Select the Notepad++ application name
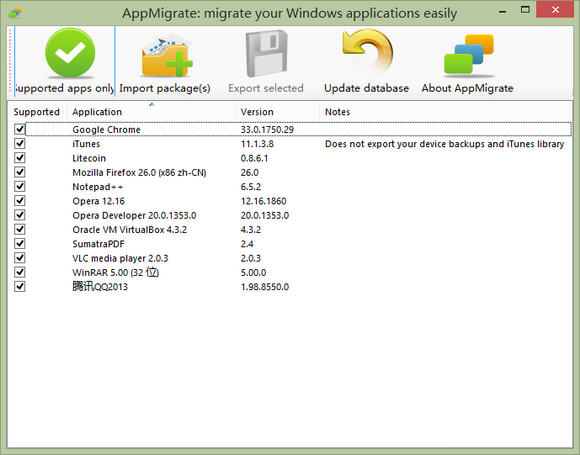This screenshot has height=455, width=580. [97, 187]
